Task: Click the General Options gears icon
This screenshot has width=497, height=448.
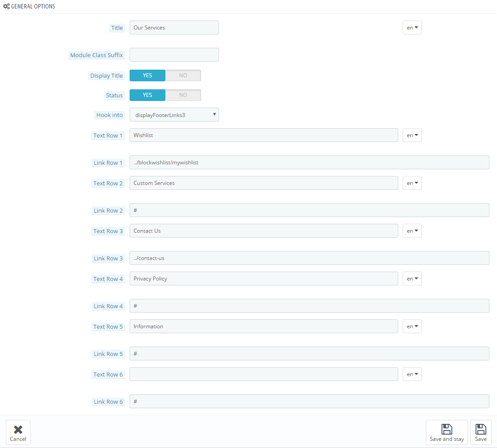Action: 6,6
